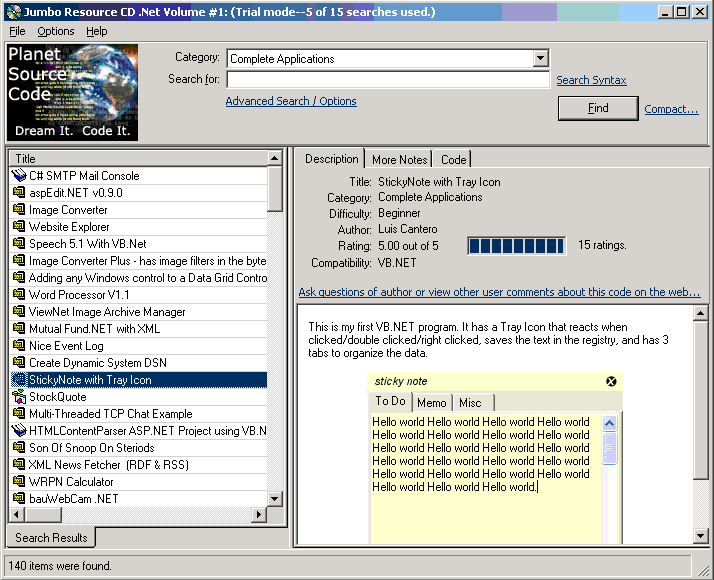Screen dimensions: 714x580
Task: Click the Planet Source Code logo image
Action: (72, 92)
